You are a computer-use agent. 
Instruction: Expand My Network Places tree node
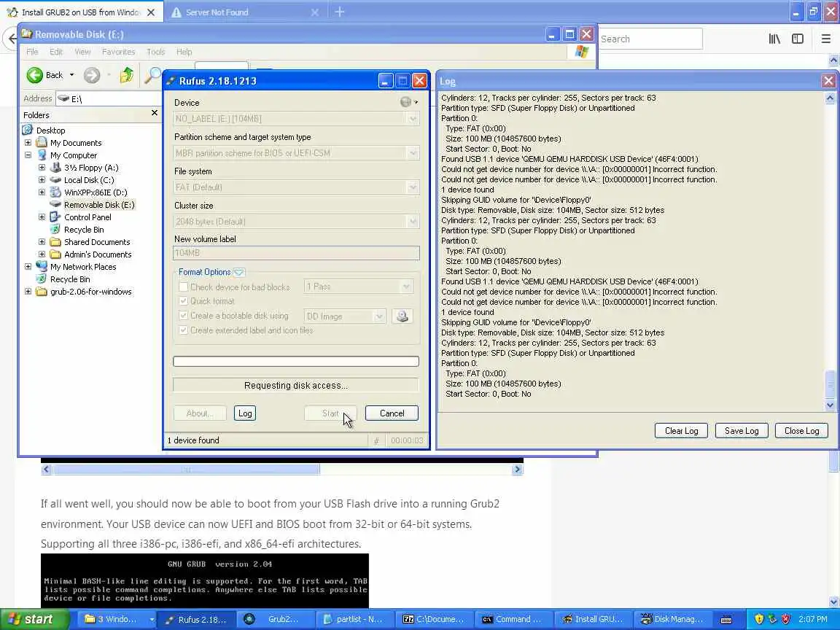pos(28,266)
